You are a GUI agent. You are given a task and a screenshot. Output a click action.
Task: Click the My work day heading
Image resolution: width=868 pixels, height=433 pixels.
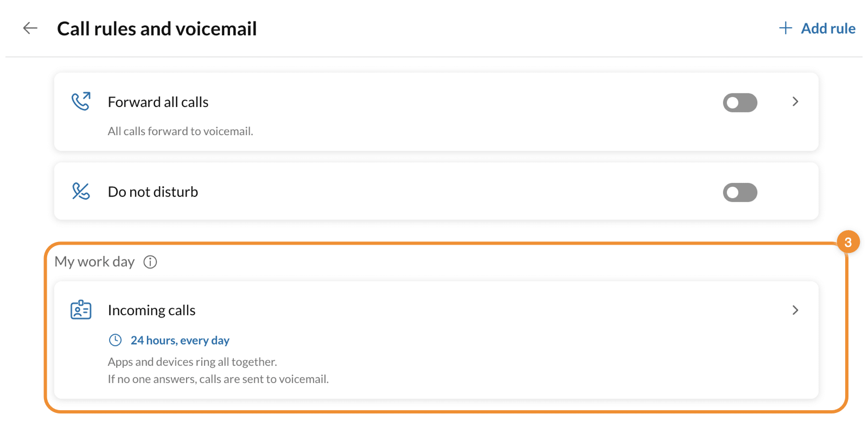pos(94,262)
